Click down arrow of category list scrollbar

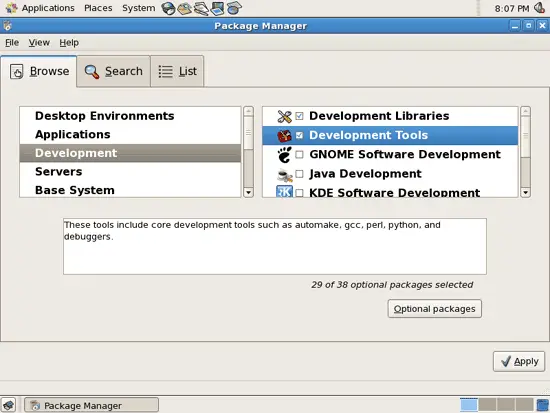pyautogui.click(x=248, y=192)
